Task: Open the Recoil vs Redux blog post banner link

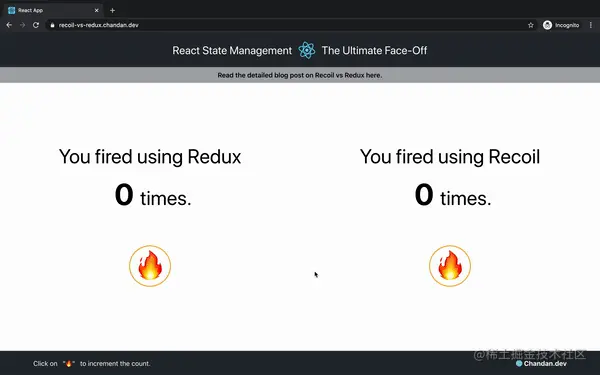Action: (300, 75)
